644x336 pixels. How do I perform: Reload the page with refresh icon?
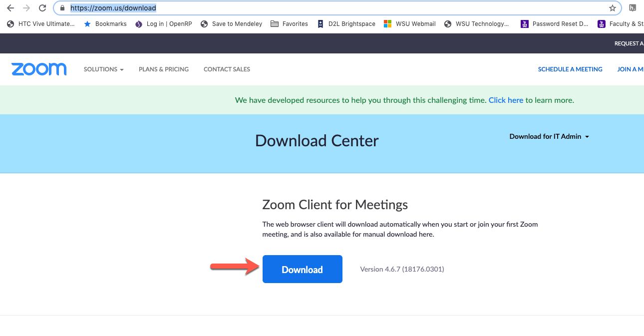[42, 8]
